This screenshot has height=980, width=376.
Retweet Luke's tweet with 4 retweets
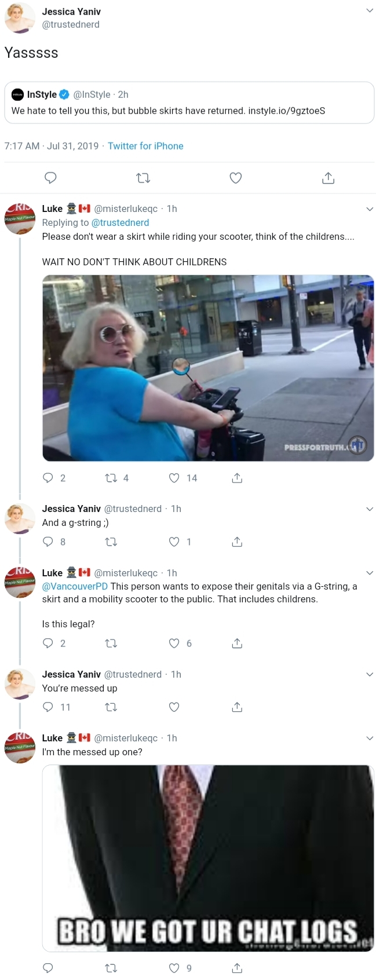tap(111, 478)
